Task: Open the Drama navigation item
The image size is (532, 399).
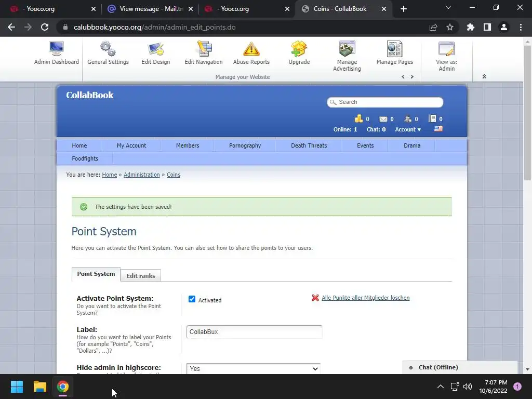Action: tap(412, 145)
